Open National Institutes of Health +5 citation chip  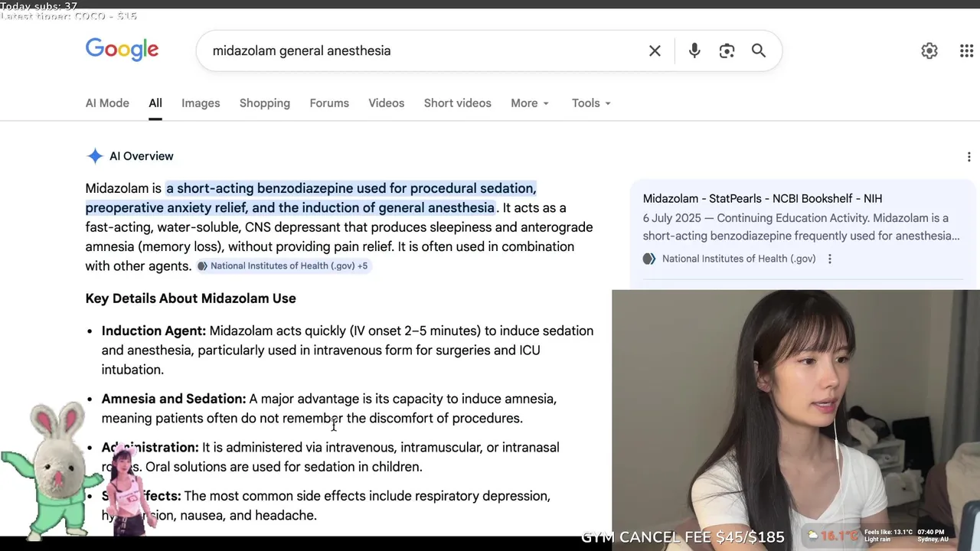click(x=283, y=266)
